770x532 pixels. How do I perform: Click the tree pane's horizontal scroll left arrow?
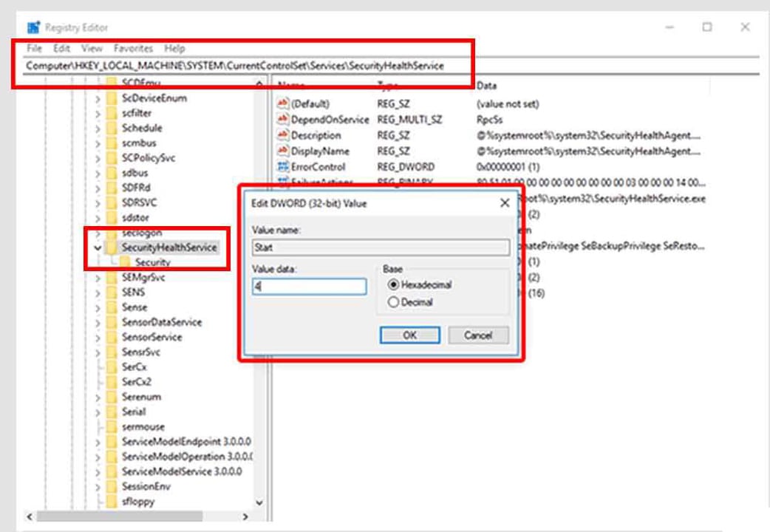pyautogui.click(x=30, y=516)
